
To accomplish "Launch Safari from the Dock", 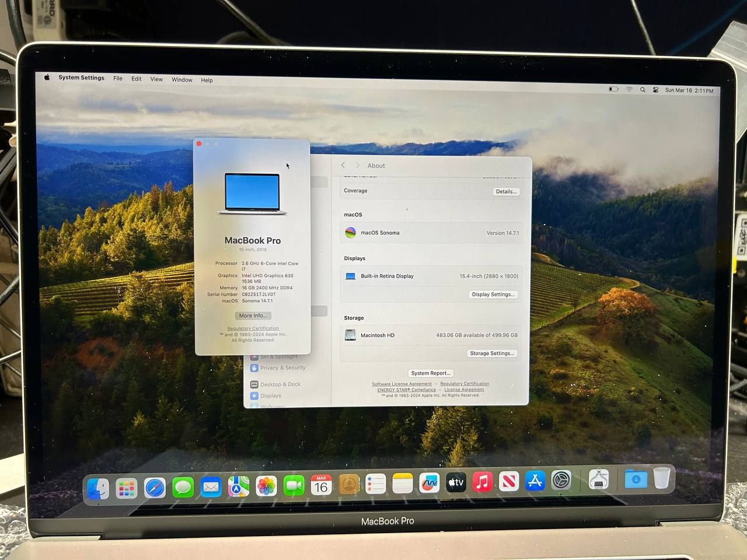I will 155,488.
